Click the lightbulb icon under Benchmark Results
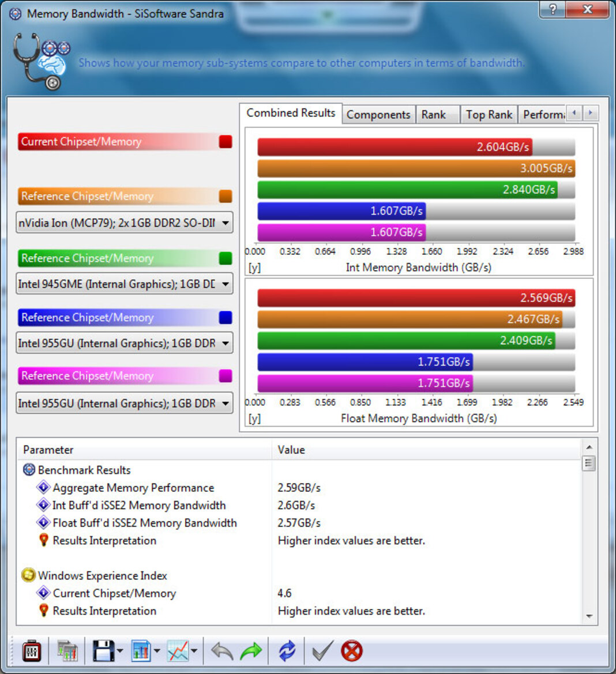Screen dimensions: 616x674 point(43,540)
